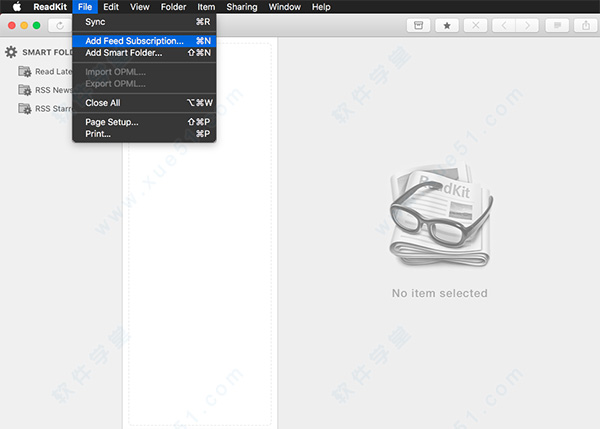Choose Sync from the File menu
The width and height of the screenshot is (600, 429).
[x=144, y=22]
